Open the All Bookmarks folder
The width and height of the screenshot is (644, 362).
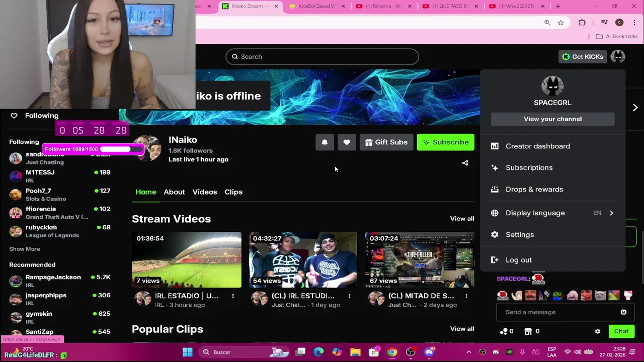616,36
